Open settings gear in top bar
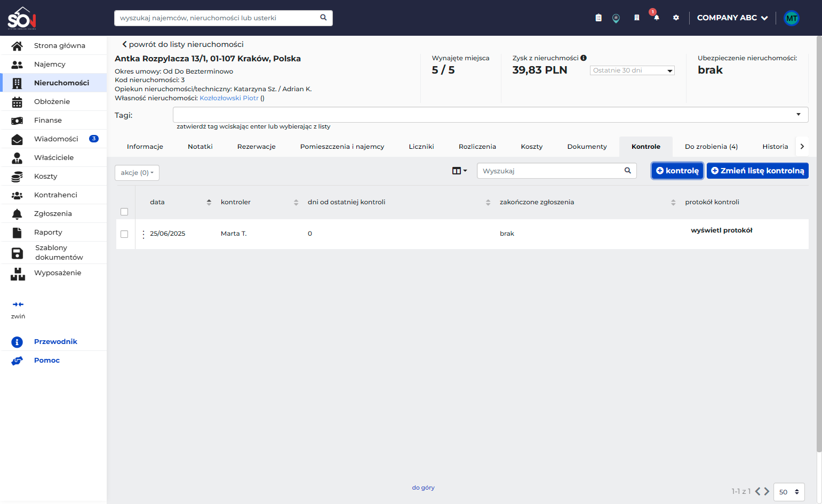822x504 pixels. [676, 18]
